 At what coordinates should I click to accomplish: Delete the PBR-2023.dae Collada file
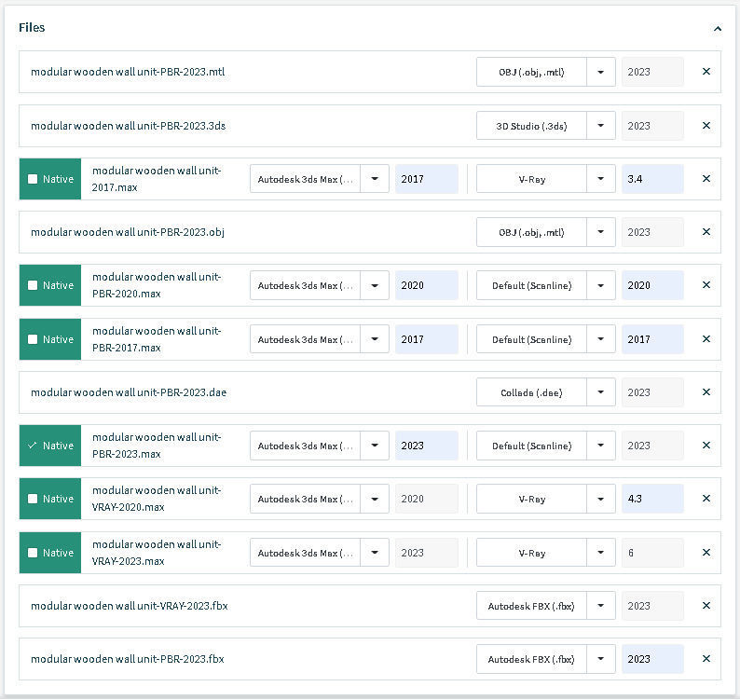(706, 392)
